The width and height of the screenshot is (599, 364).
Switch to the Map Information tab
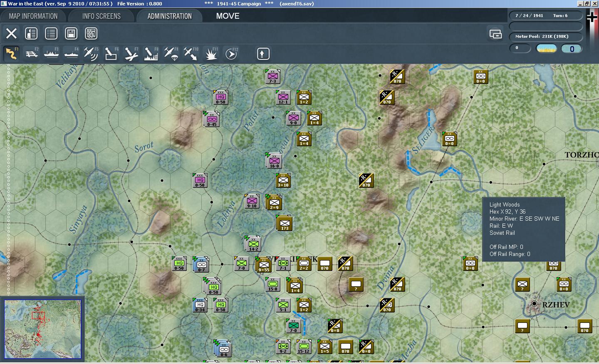point(33,16)
